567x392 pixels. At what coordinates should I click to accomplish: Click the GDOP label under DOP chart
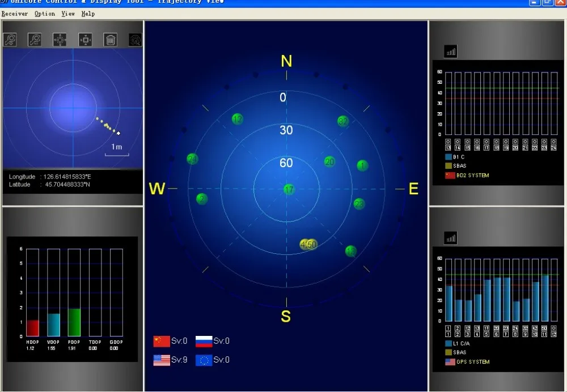coord(116,342)
